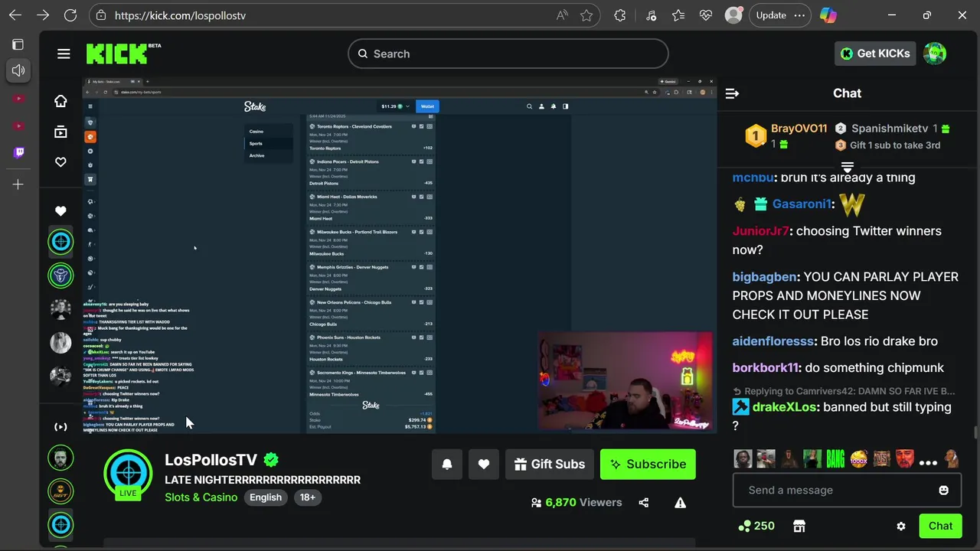Open Read aloud icon in address bar
980x551 pixels.
563,15
